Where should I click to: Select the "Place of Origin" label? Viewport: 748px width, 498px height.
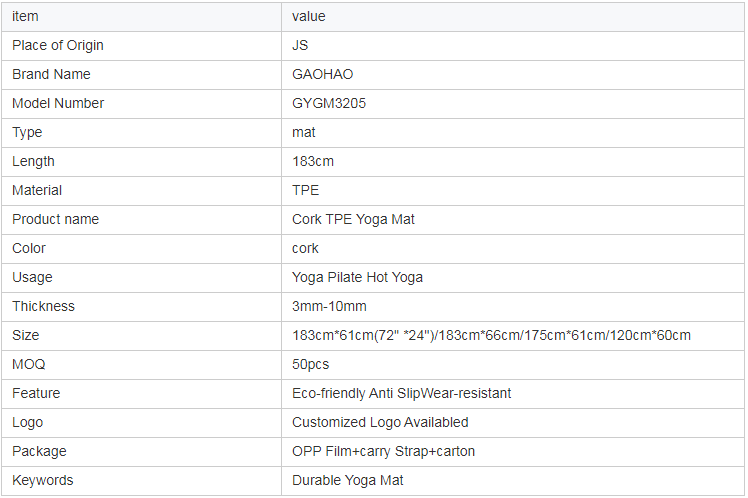(x=58, y=45)
